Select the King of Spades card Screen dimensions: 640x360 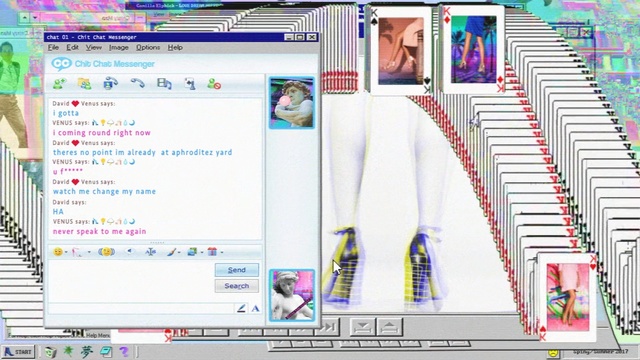click(x=400, y=51)
